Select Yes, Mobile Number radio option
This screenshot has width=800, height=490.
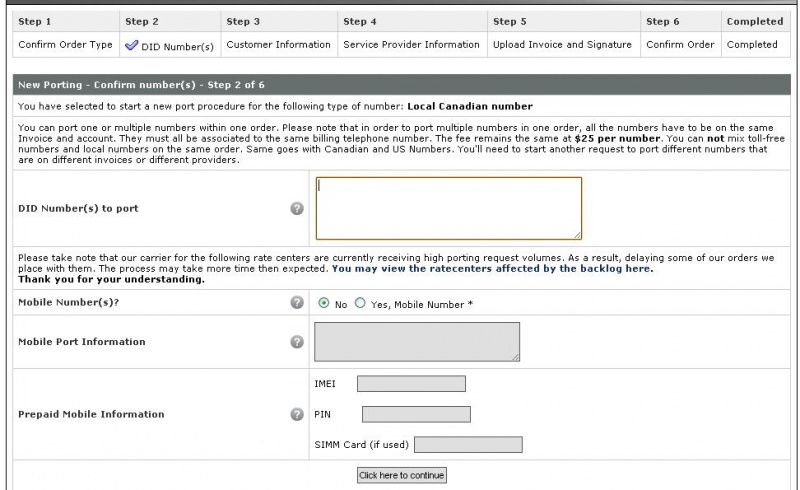click(x=360, y=303)
